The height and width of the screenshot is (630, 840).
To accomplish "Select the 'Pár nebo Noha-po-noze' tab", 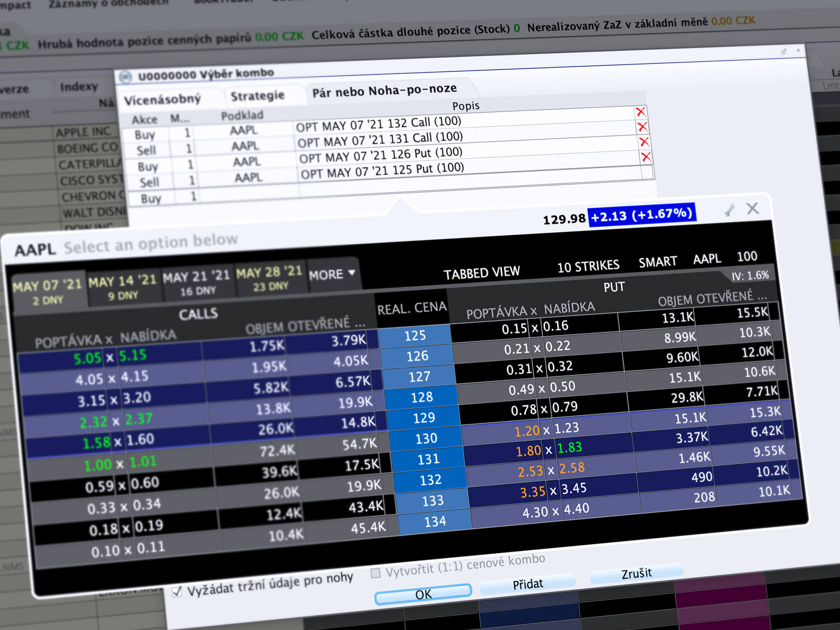I will click(x=385, y=90).
